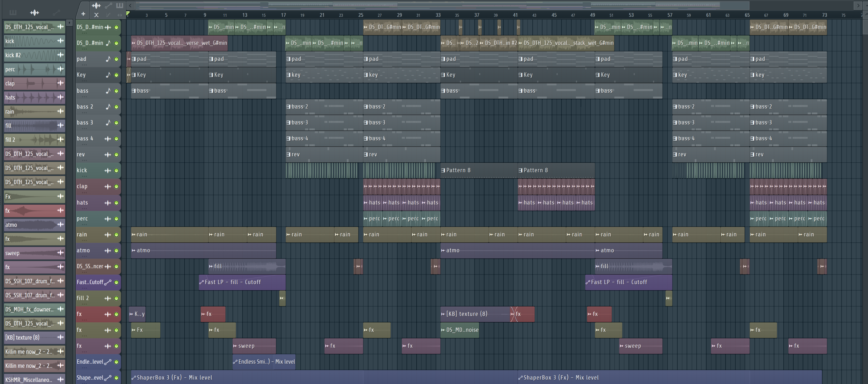Viewport: 868px width, 384px height.
Task: Click the right scroll arrow of the overview
Action: click(x=858, y=6)
